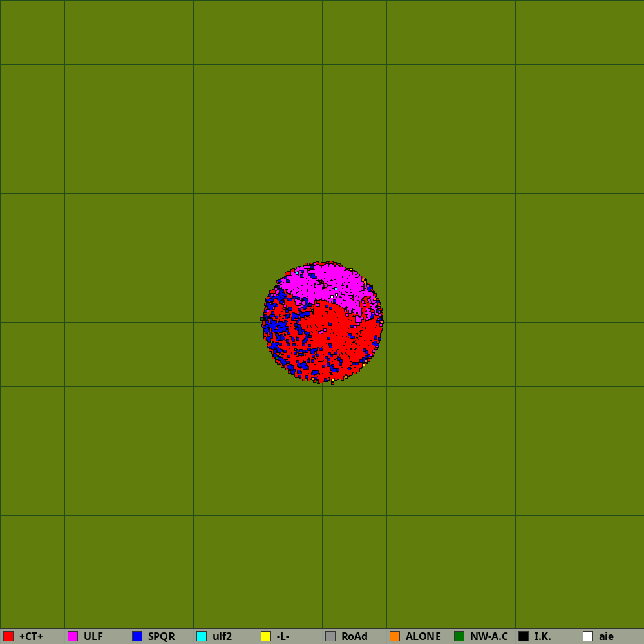This screenshot has height=644, width=644.
Task: Select the RoAd team name text
Action: [x=354, y=636]
